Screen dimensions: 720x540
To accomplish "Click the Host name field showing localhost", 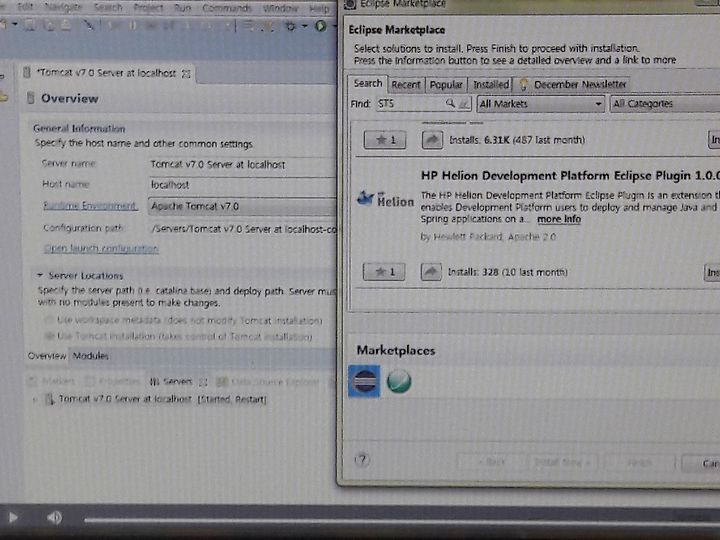I will pyautogui.click(x=243, y=185).
